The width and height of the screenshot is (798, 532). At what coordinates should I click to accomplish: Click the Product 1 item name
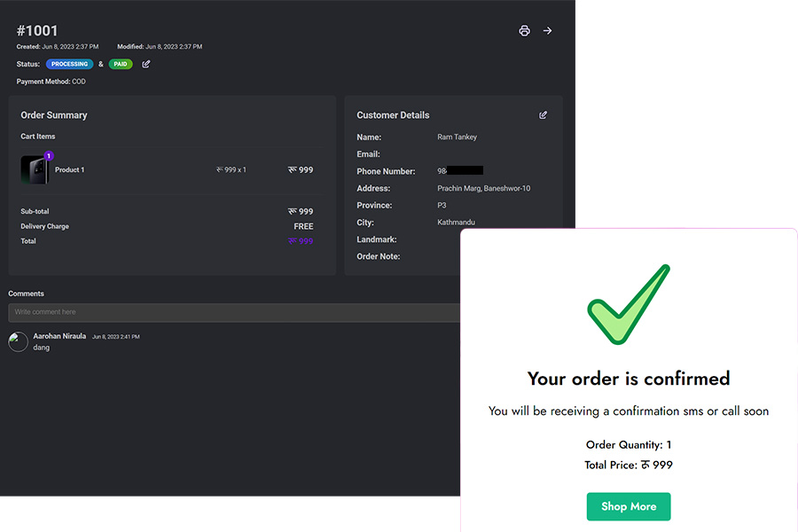pos(70,170)
